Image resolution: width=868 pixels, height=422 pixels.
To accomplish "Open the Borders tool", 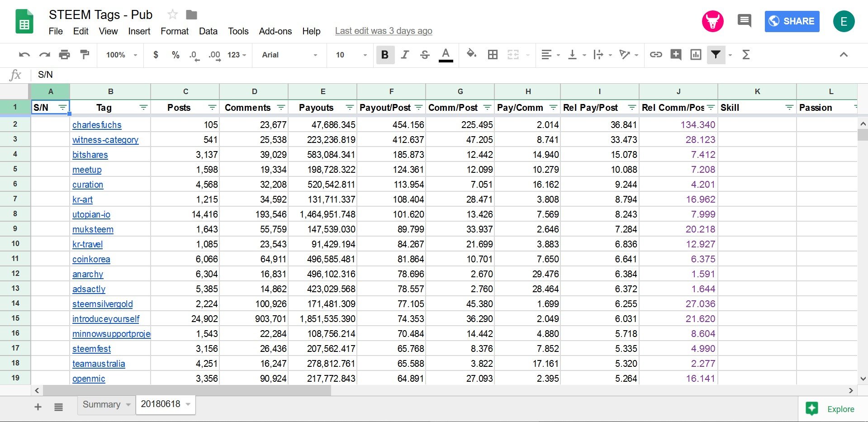I will tap(493, 55).
